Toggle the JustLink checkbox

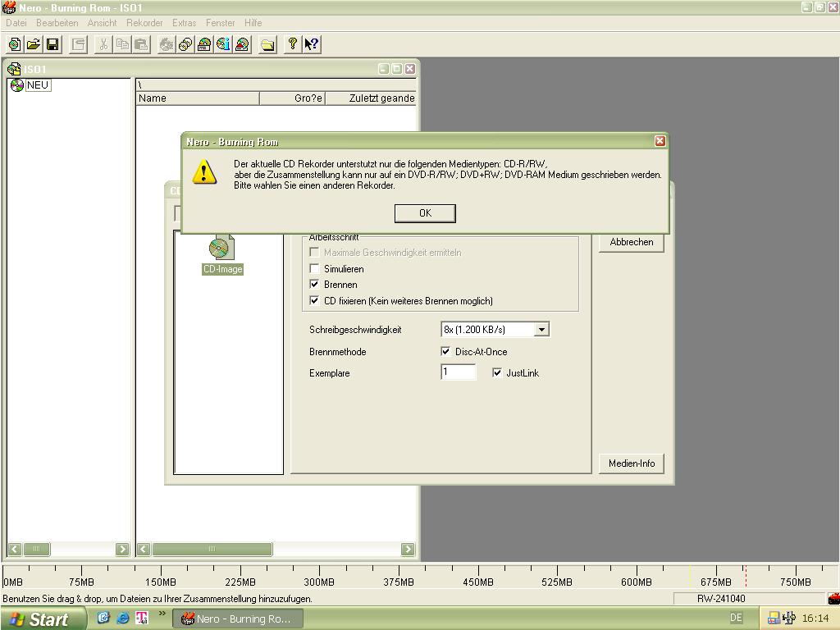click(x=497, y=373)
